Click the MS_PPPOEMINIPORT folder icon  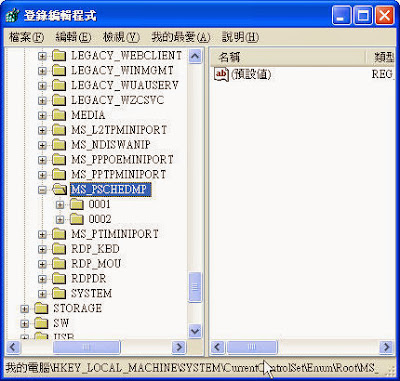59,160
